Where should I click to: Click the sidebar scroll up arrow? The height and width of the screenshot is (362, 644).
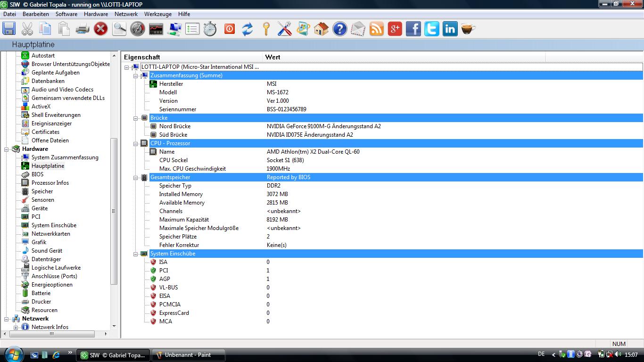point(114,56)
